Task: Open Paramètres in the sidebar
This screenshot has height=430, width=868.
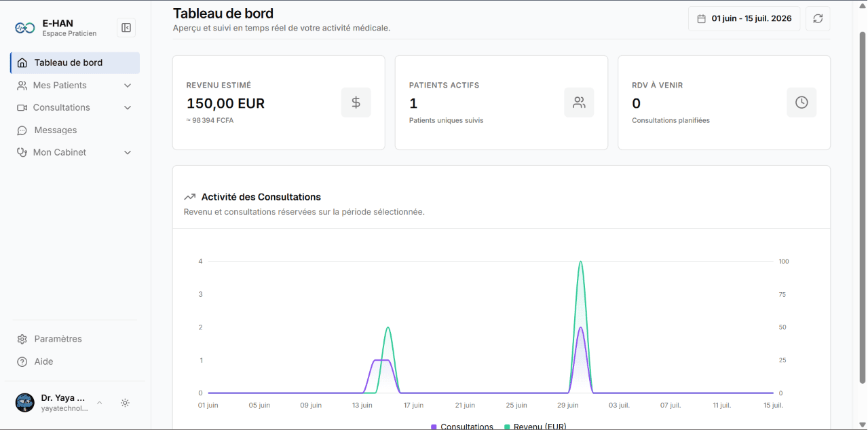Action: coord(75,339)
